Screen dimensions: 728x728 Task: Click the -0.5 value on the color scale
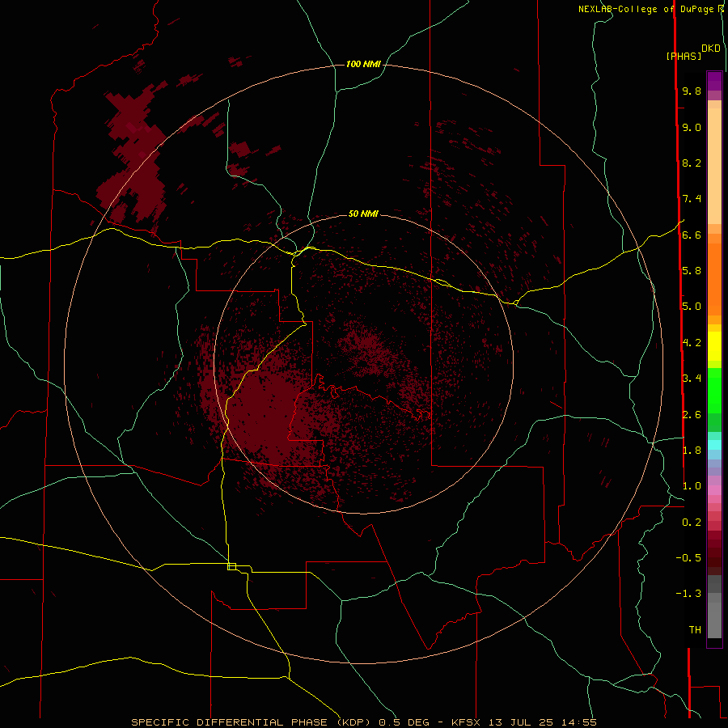point(688,558)
